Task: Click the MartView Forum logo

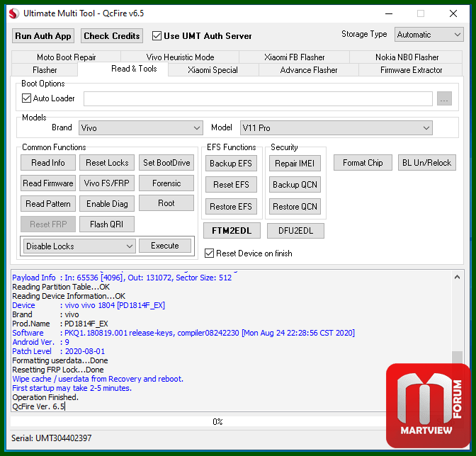Action: click(427, 406)
